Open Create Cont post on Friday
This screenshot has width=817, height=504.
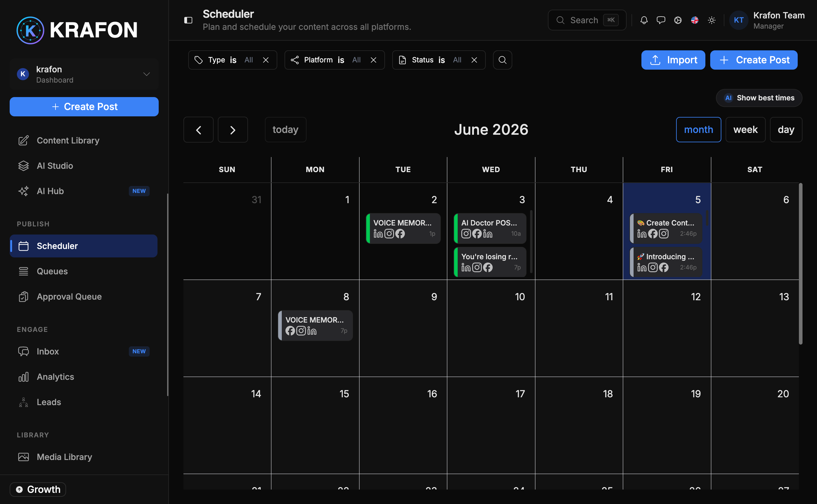666,229
